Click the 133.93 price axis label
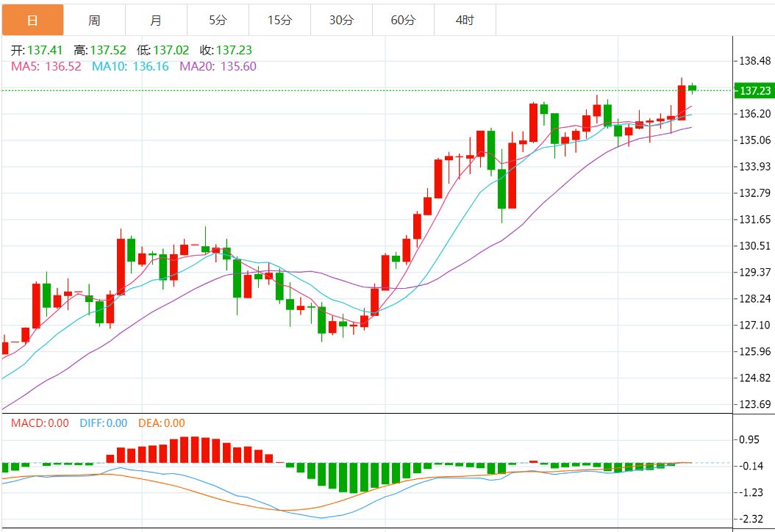The width and height of the screenshot is (775, 532). pos(754,167)
